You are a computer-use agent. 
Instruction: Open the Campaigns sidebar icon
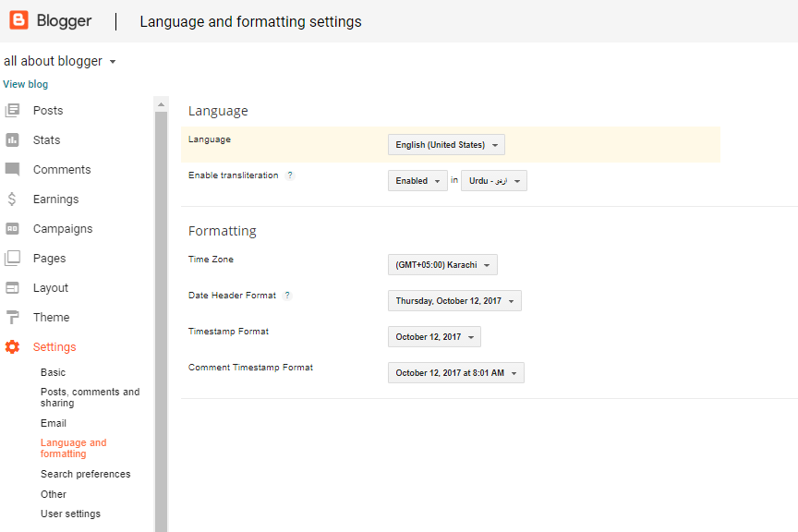13,228
